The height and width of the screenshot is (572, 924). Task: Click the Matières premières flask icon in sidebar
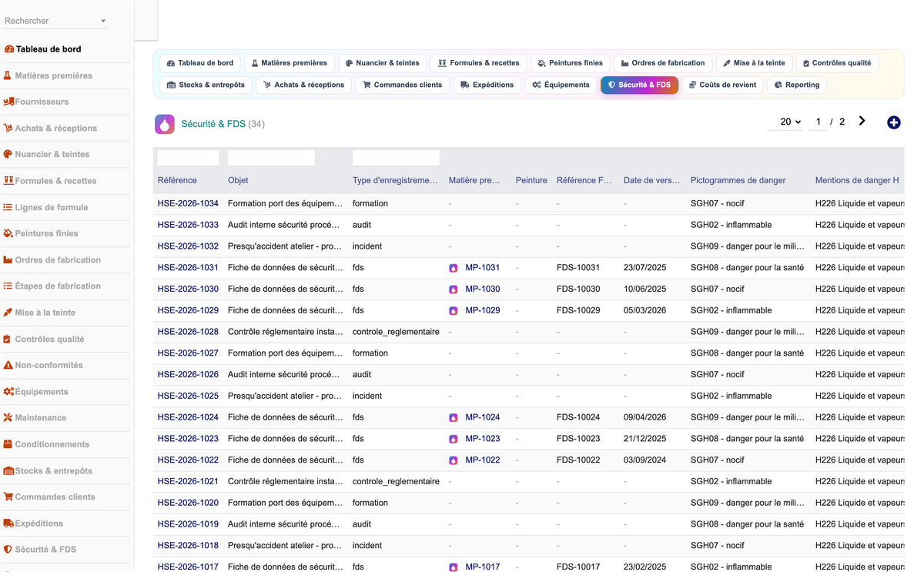point(8,75)
